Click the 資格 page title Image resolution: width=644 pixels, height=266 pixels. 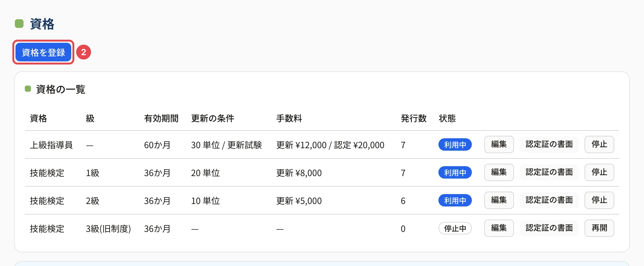click(x=42, y=24)
